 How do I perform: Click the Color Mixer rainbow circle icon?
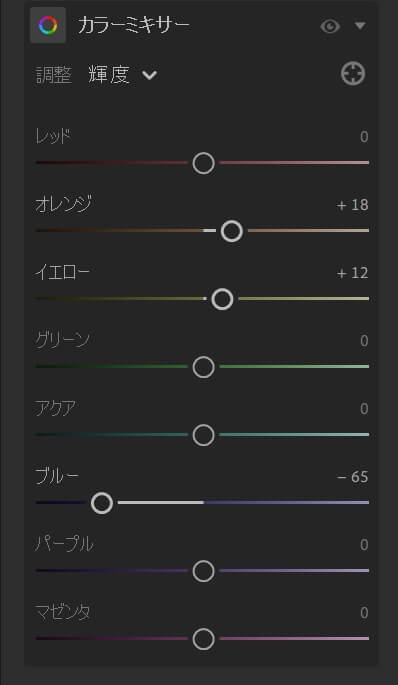pyautogui.click(x=48, y=25)
